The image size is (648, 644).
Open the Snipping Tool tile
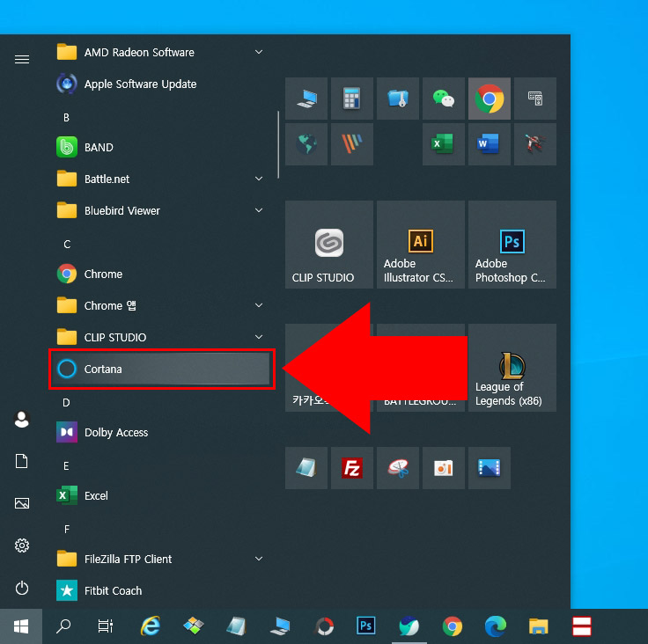coord(398,468)
